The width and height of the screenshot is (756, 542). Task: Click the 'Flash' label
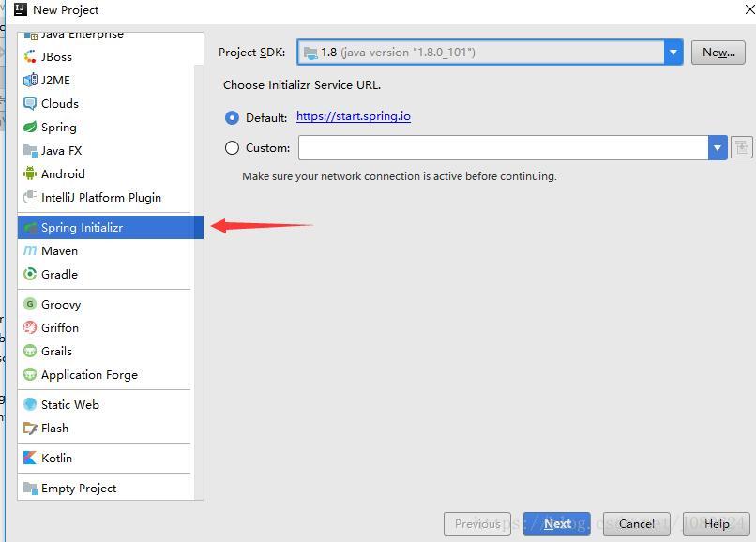pyautogui.click(x=54, y=428)
